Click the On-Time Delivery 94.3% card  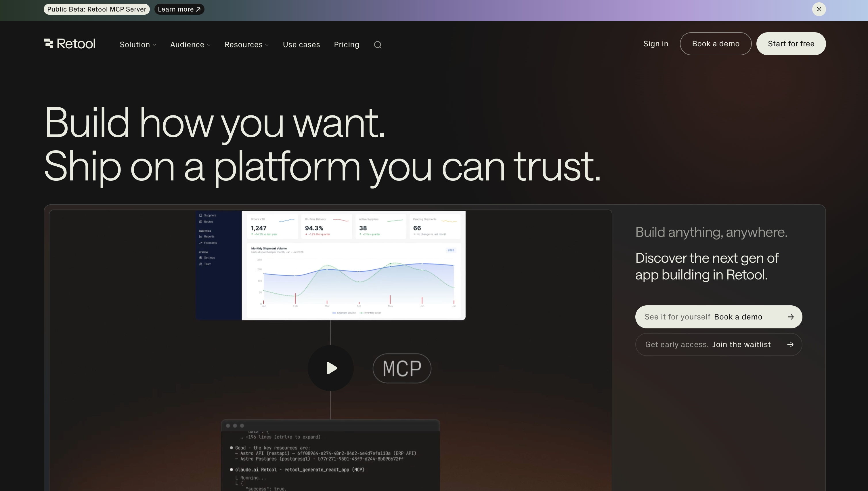tap(326, 227)
